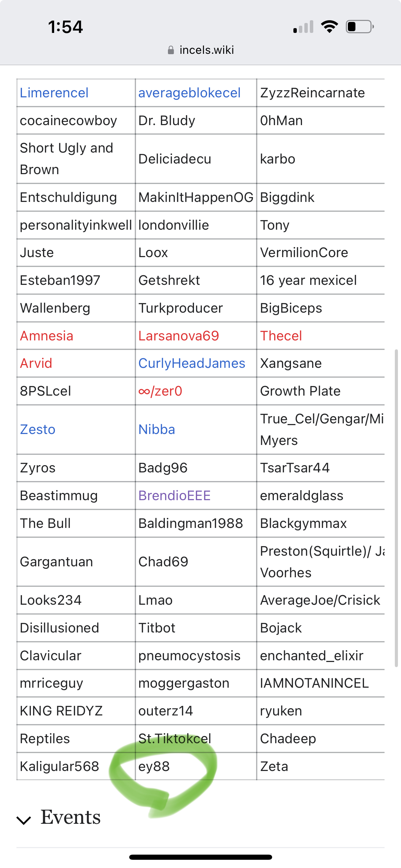Follow the Nibba link
This screenshot has width=401, height=868.
[157, 430]
